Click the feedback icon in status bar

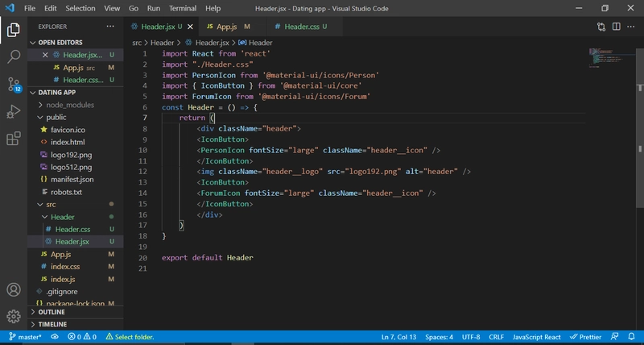[x=614, y=337]
